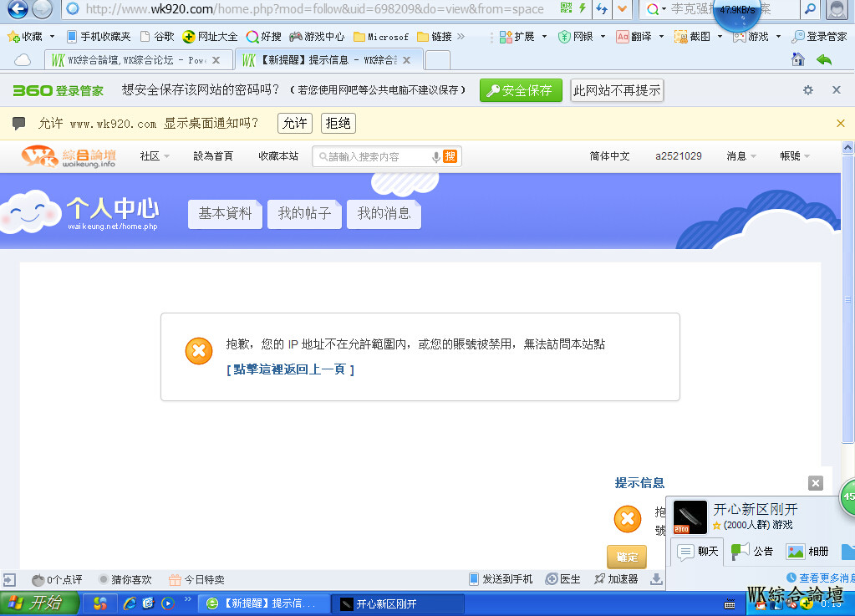This screenshot has width=855, height=616.
Task: Click the green lightning speed mode icon
Action: 583,8
